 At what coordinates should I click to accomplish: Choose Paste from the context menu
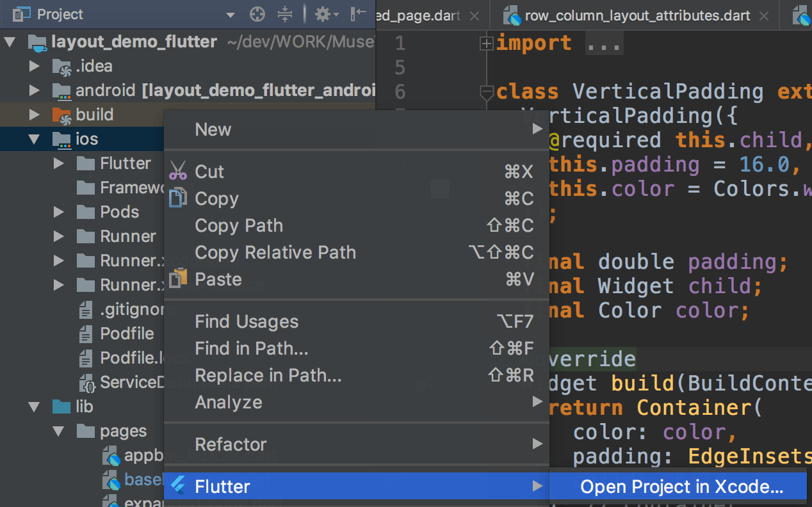(x=357, y=279)
